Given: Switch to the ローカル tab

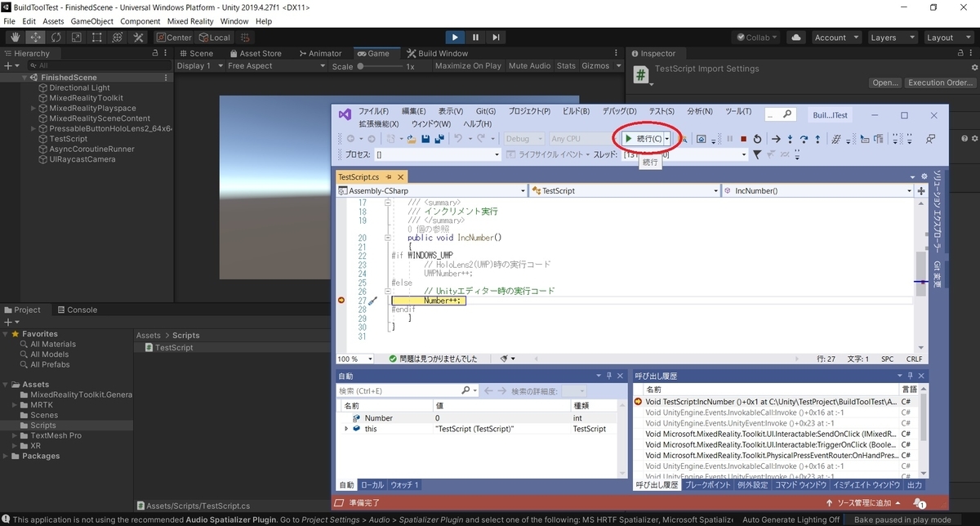Looking at the screenshot, I should click(372, 484).
